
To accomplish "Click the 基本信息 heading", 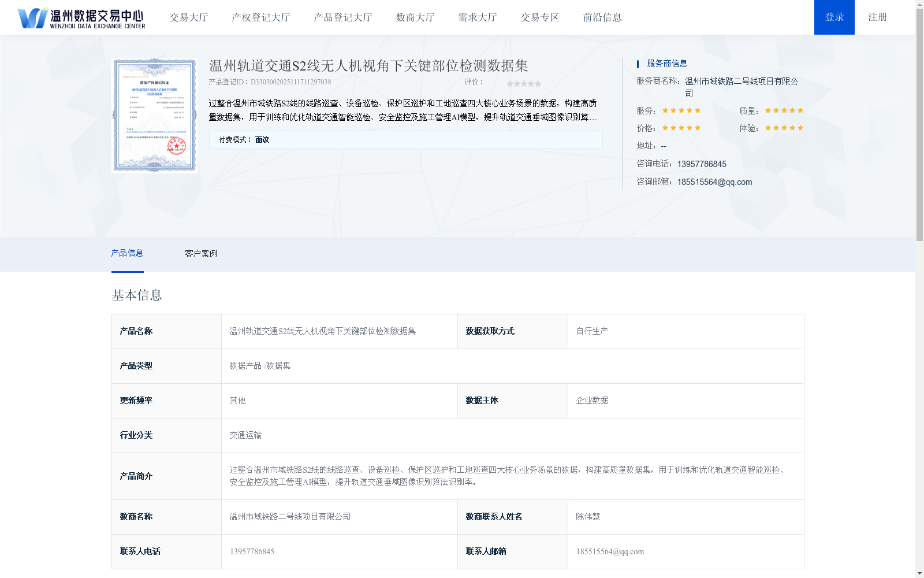I will (137, 295).
